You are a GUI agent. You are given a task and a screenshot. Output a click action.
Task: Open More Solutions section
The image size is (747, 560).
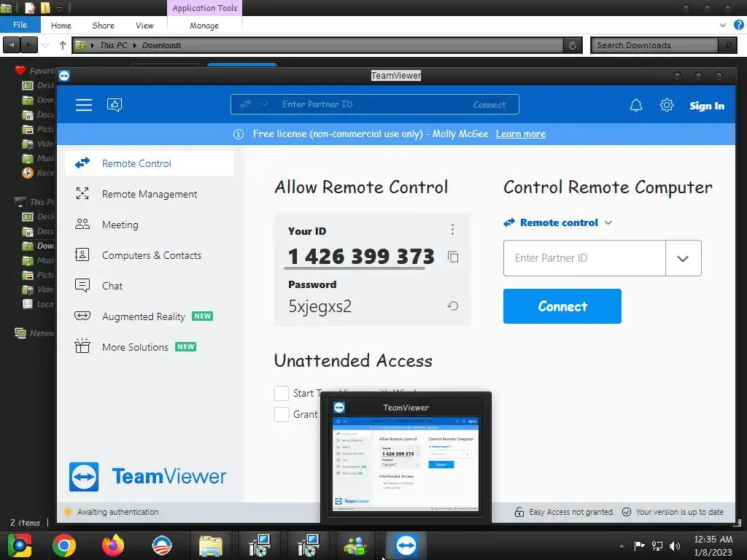[150, 347]
